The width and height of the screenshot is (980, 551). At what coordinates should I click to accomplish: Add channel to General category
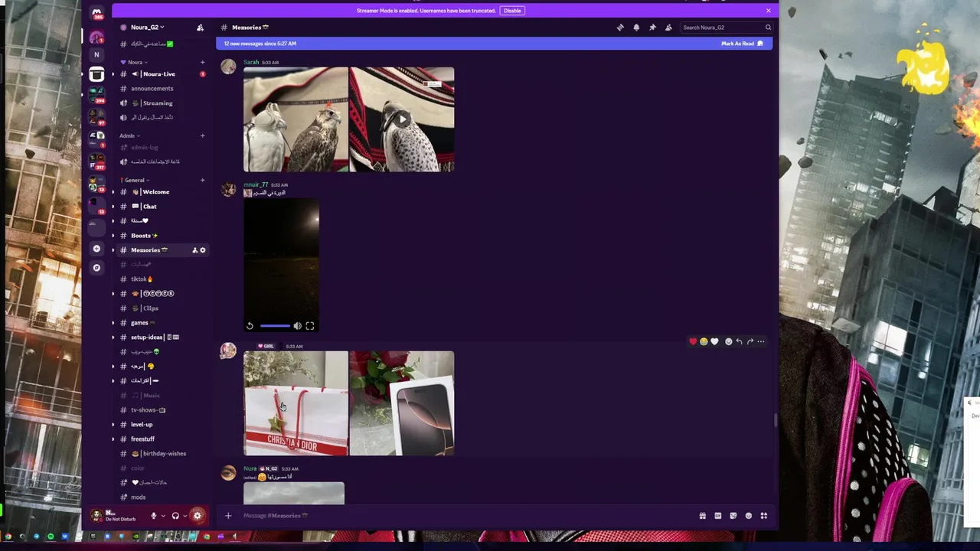[202, 180]
